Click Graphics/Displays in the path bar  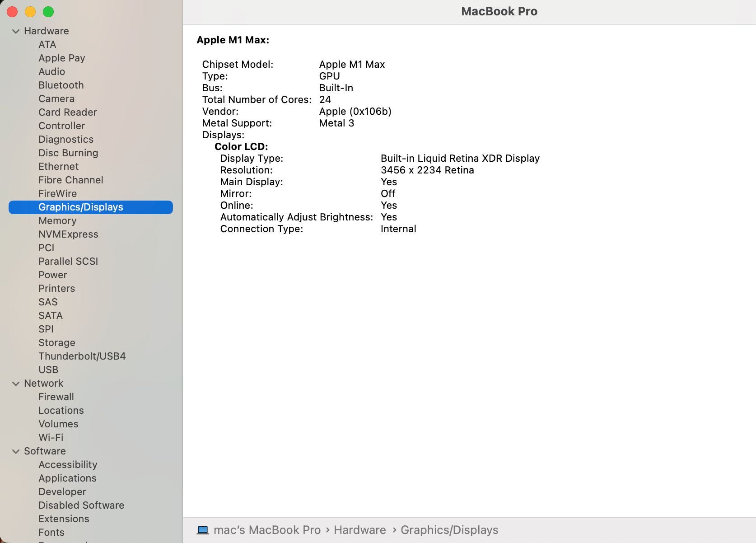pos(449,530)
